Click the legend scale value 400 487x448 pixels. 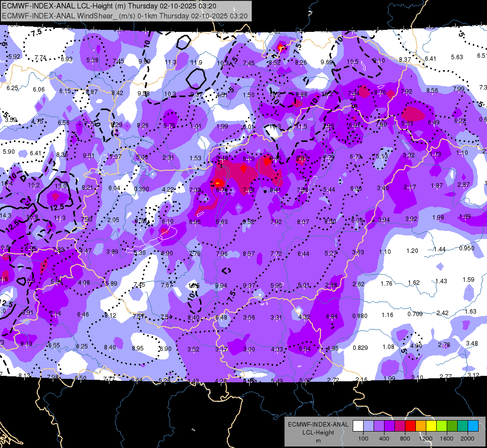pos(384,439)
